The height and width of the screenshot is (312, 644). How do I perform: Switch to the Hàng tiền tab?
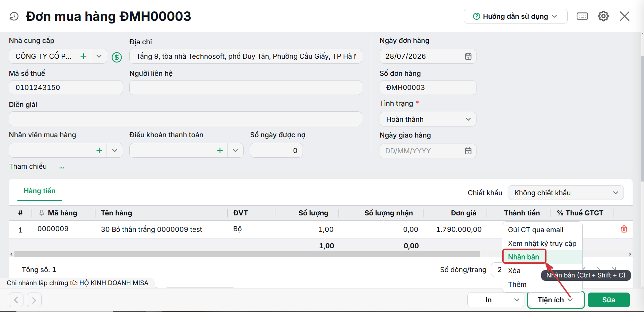tap(40, 191)
